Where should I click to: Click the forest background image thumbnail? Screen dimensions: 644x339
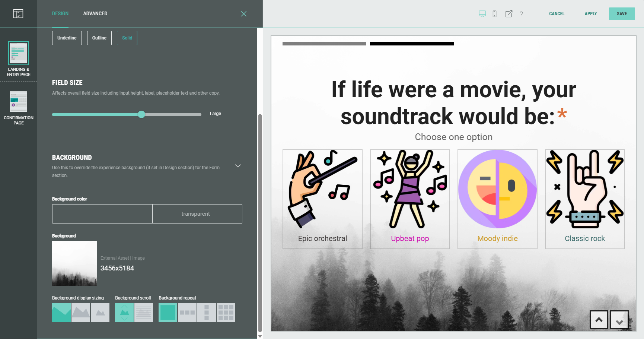(x=74, y=263)
